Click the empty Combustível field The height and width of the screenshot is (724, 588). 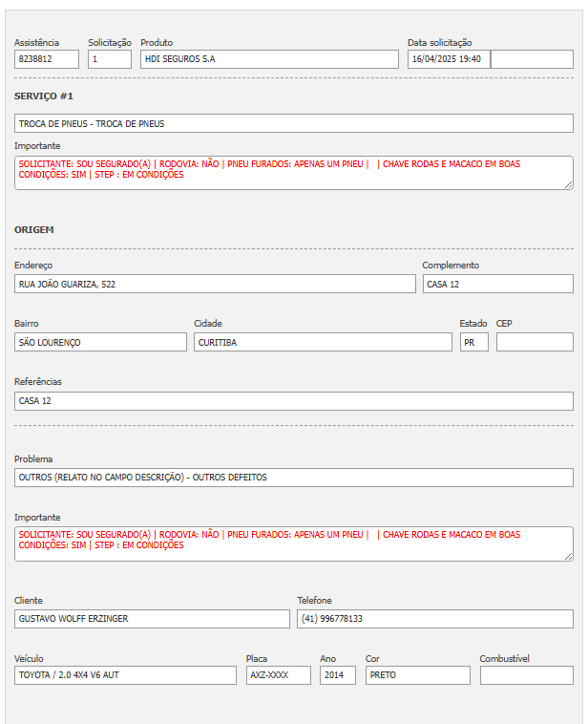[x=526, y=675]
